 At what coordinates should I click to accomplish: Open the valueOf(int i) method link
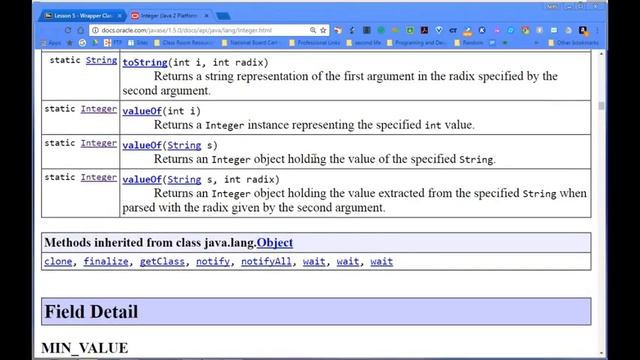[x=142, y=111]
